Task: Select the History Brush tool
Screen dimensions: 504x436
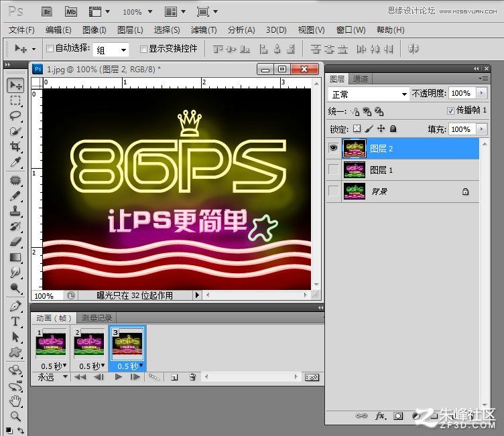Action: [15, 226]
